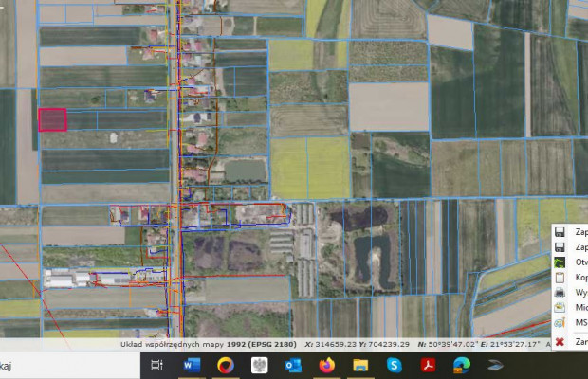The width and height of the screenshot is (588, 379).
Task: Open Microsoft Word from the taskbar
Action: pos(191,365)
